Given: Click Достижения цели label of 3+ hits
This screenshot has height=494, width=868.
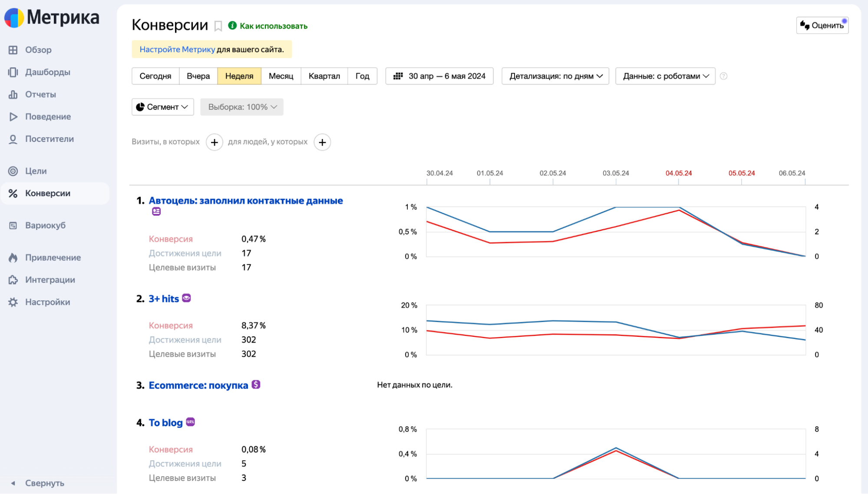Looking at the screenshot, I should 185,340.
